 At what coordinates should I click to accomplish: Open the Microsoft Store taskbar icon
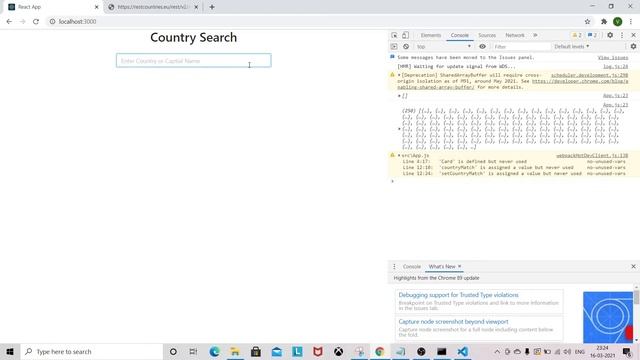click(x=256, y=351)
